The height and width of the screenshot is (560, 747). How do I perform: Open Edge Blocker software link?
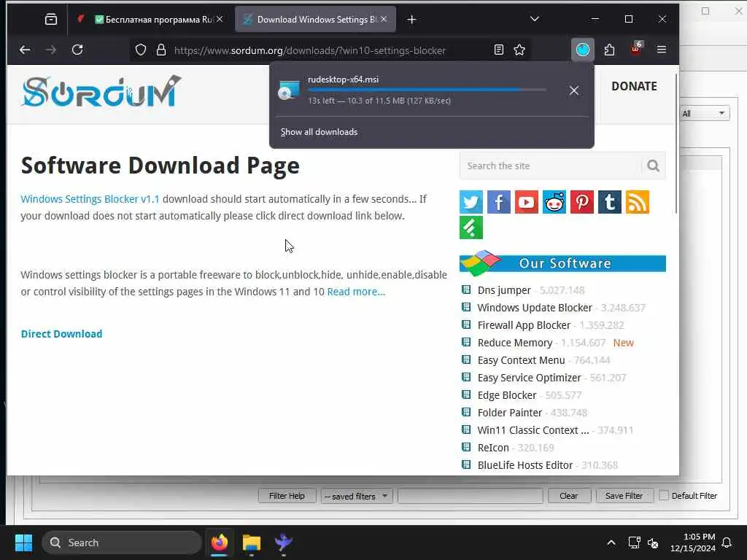(507, 395)
